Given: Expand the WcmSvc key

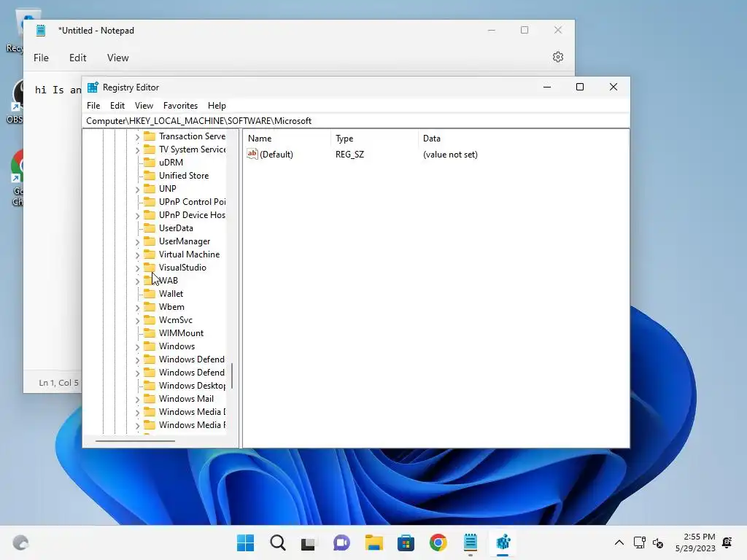Looking at the screenshot, I should 137,321.
